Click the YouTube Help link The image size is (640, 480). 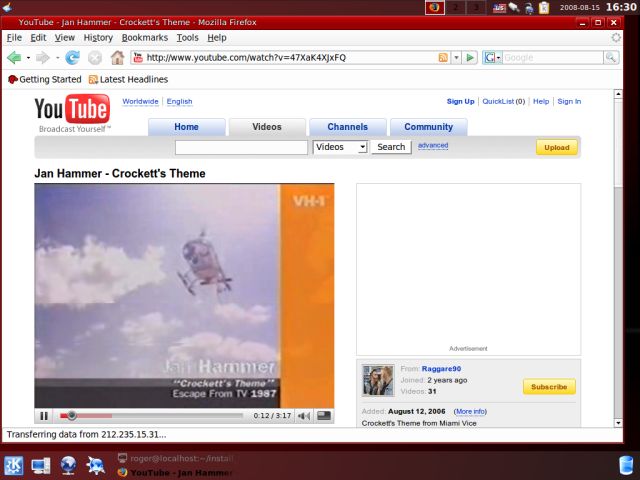tap(541, 101)
